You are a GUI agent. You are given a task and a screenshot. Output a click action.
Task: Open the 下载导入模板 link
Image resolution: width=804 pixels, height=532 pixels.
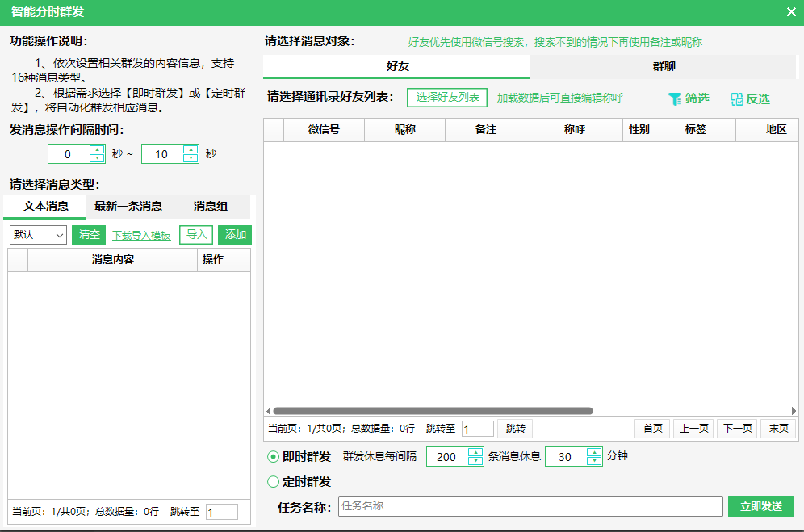141,236
